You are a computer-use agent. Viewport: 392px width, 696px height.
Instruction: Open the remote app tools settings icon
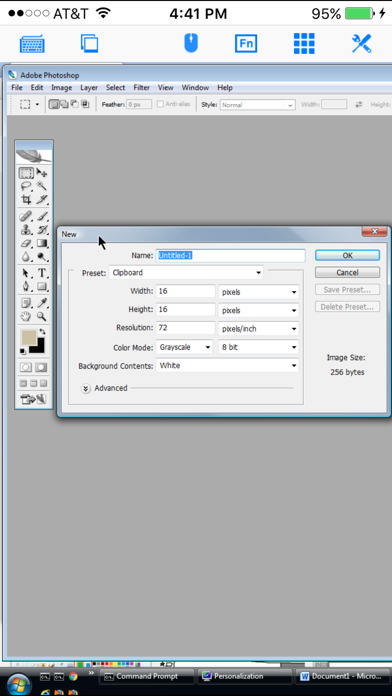pos(361,44)
